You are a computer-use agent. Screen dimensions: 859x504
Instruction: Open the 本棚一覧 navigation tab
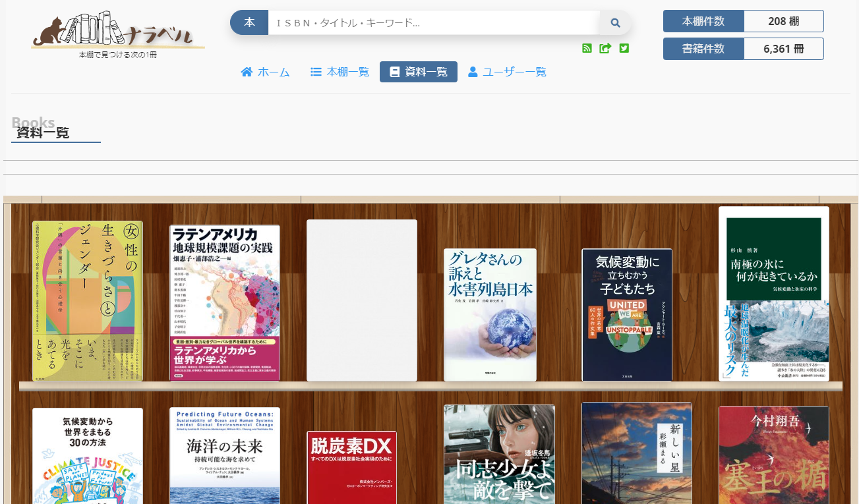[340, 72]
